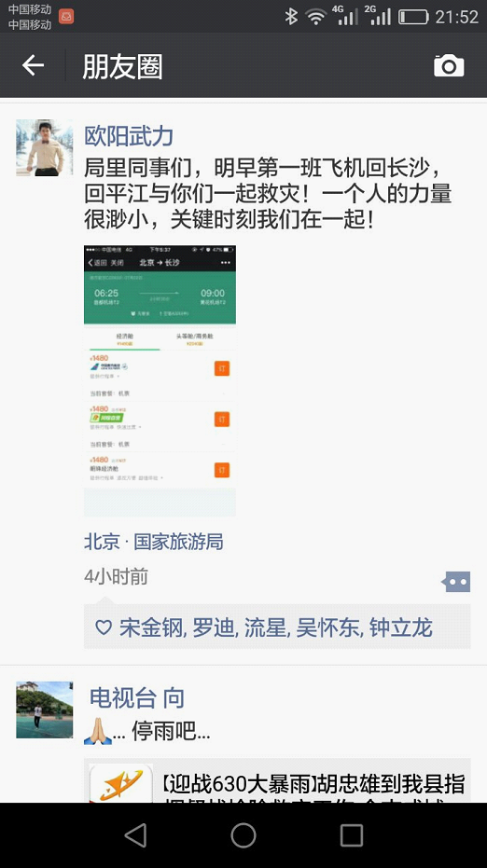Tap Android back triangle navigation button

coord(135,835)
